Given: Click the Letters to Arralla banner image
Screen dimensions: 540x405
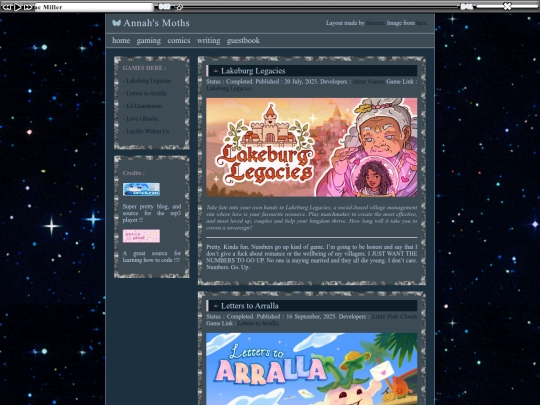Looking at the screenshot, I should click(311, 369).
